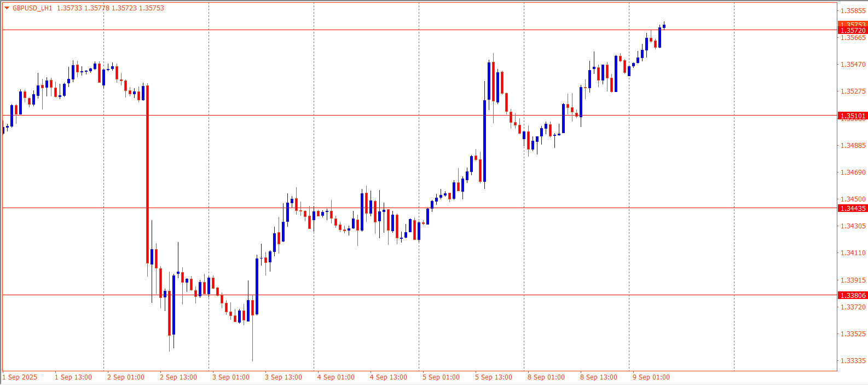This screenshot has width=868, height=385.
Task: Click the horizontal line at 1.35101 level
Action: (419, 116)
